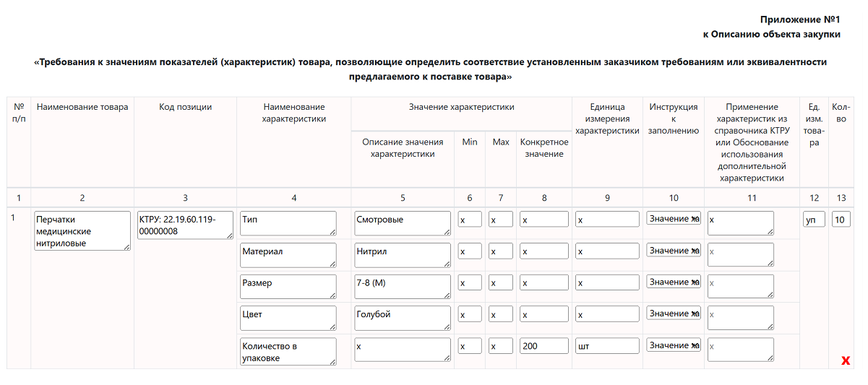
Task: Click the KTRU justification field in Материал row
Action: [x=741, y=255]
